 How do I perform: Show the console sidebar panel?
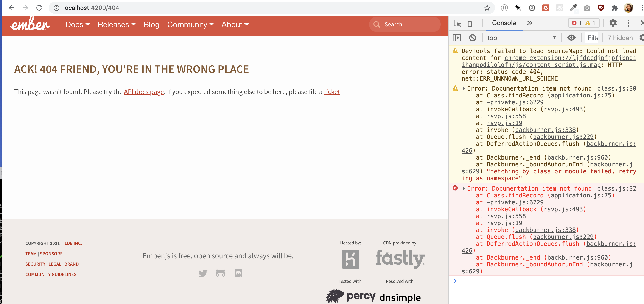tap(457, 38)
